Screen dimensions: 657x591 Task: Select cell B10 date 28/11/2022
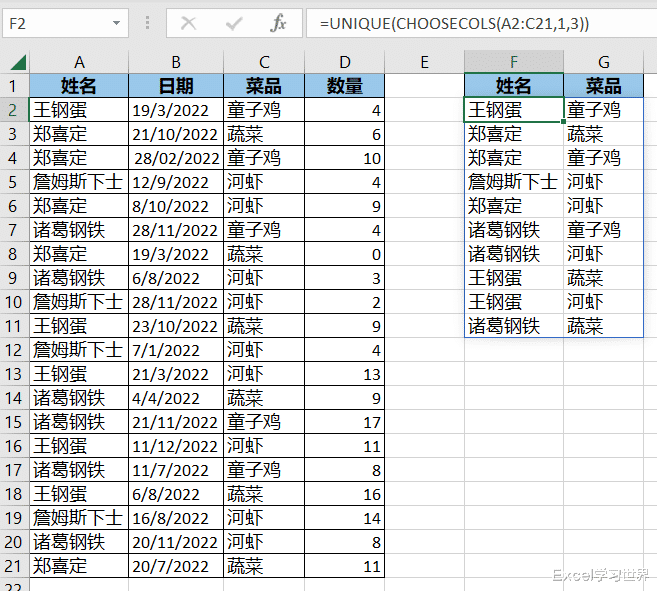(176, 302)
